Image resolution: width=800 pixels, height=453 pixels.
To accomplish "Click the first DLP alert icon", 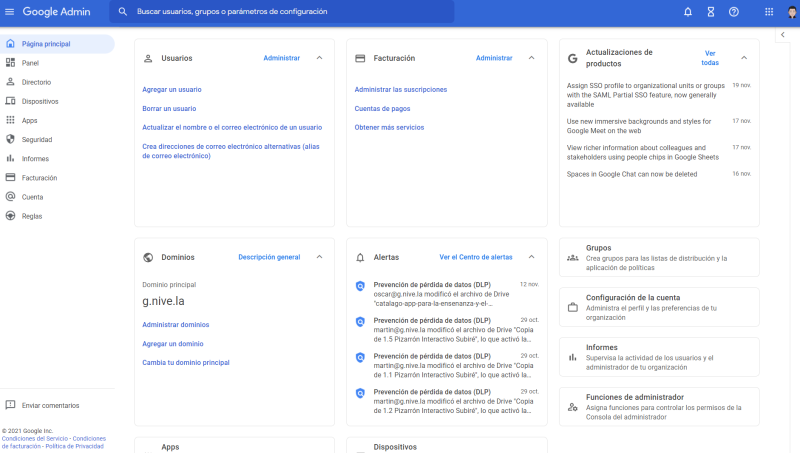I will (x=360, y=286).
